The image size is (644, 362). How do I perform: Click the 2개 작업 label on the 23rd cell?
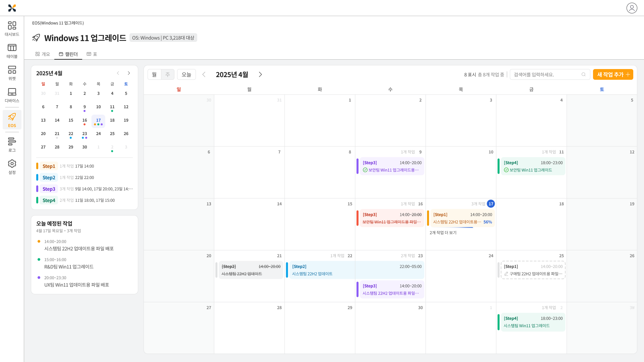coord(408,256)
